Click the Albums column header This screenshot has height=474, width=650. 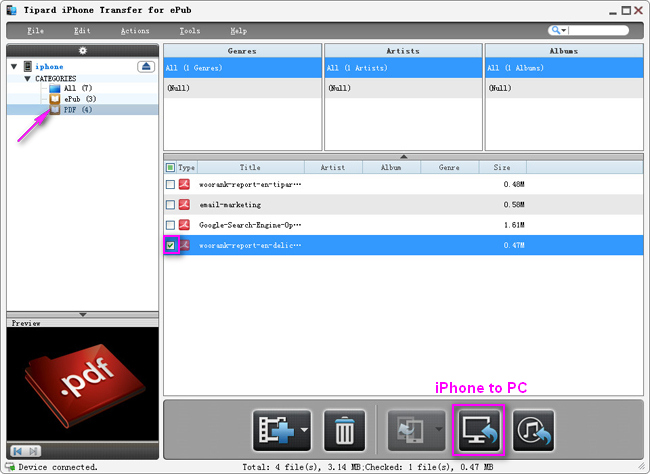564,51
